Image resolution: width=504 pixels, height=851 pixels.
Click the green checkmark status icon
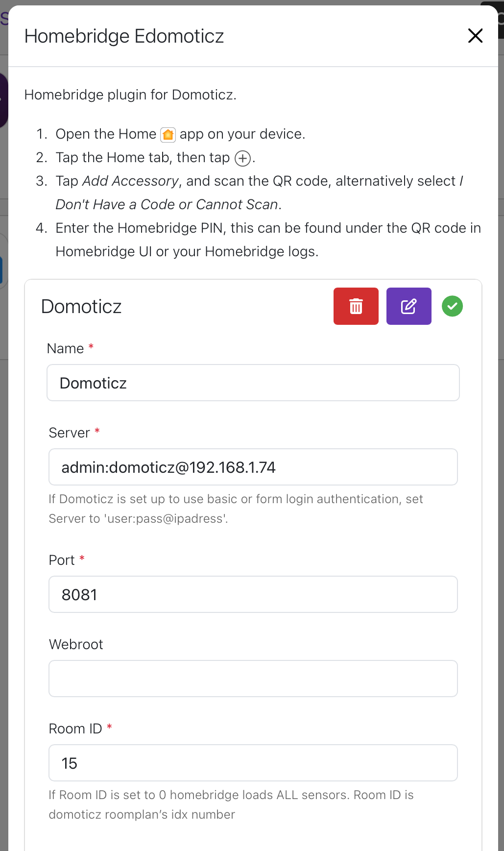(452, 306)
